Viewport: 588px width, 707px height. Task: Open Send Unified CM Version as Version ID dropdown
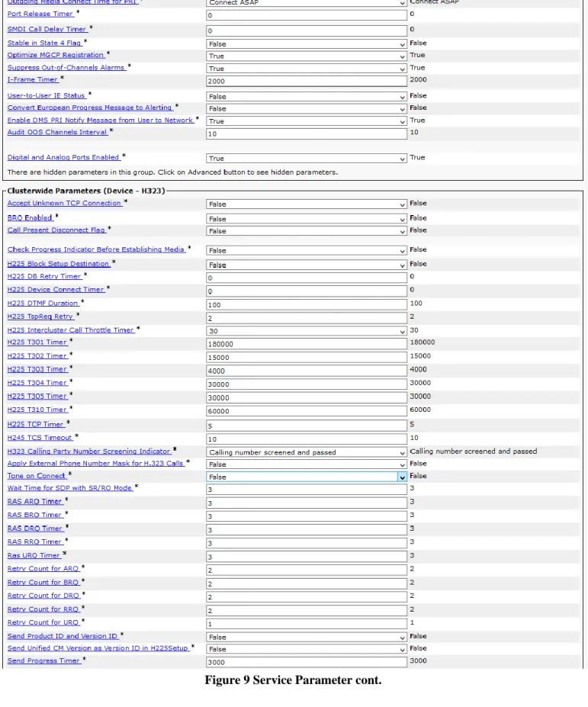tap(307, 649)
